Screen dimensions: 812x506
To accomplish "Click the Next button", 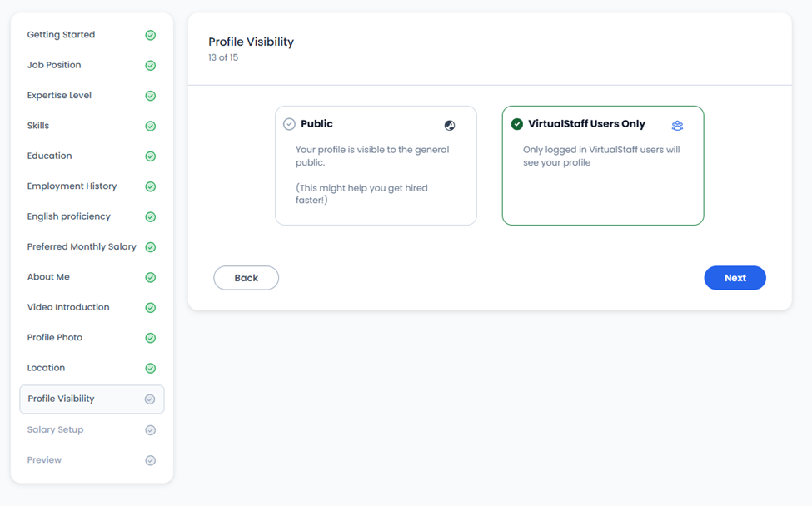I will pyautogui.click(x=735, y=278).
